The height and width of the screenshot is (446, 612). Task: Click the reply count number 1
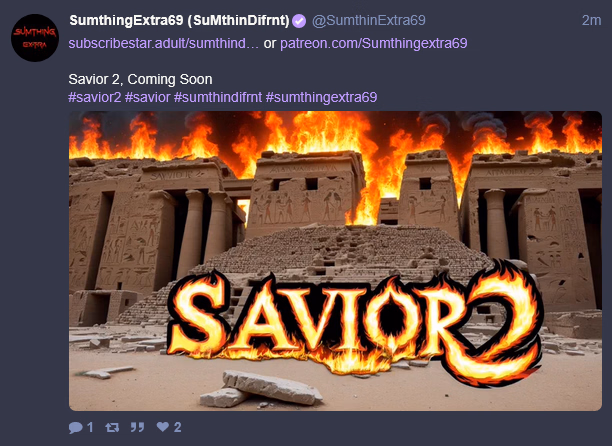[x=90, y=428]
